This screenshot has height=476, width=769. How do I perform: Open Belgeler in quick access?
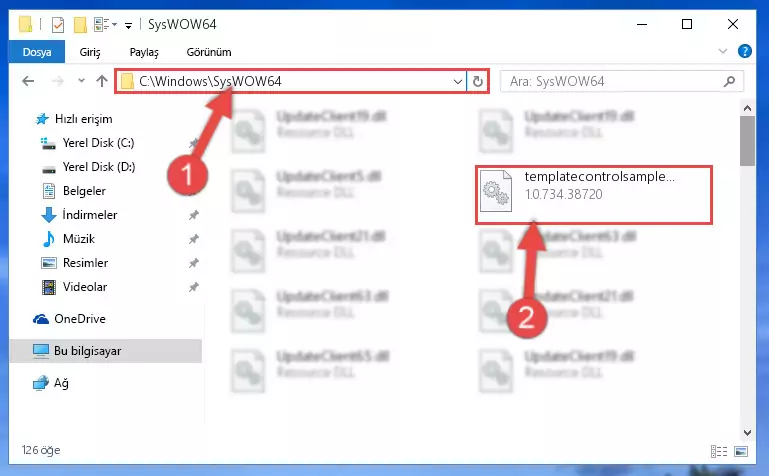84,191
